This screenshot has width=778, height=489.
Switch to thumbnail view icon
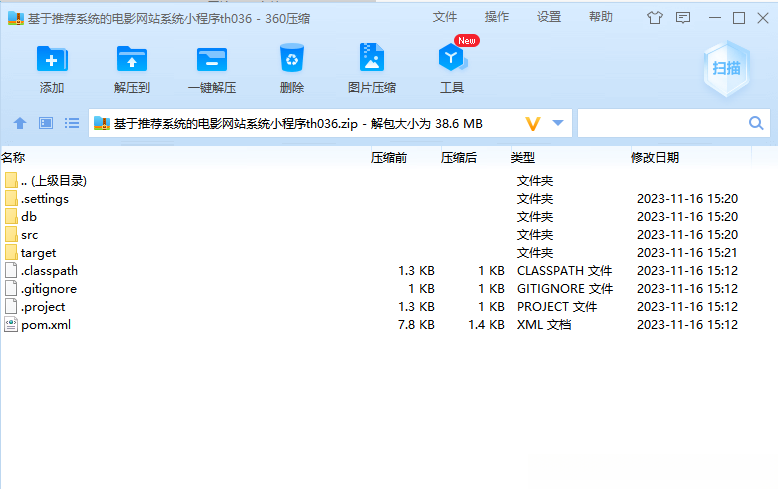tap(46, 123)
